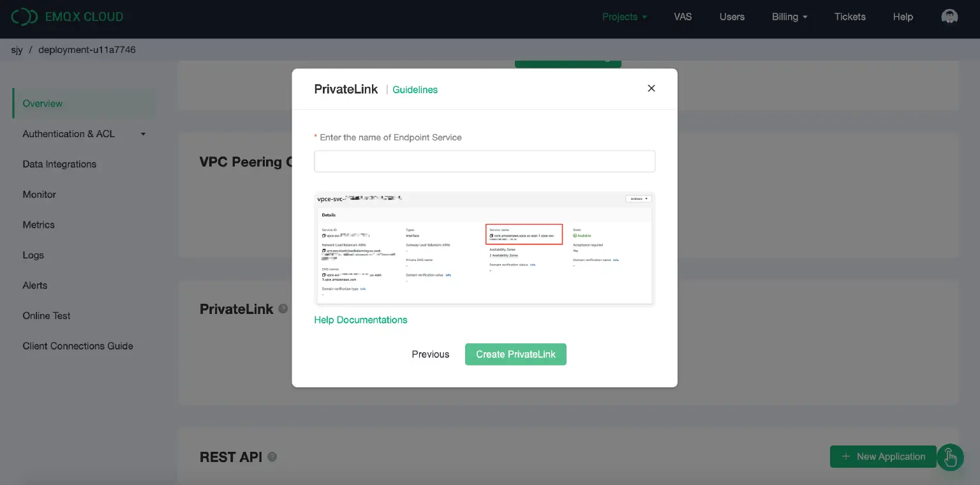Close the PrivateLink dialog
The height and width of the screenshot is (485, 980).
click(651, 88)
